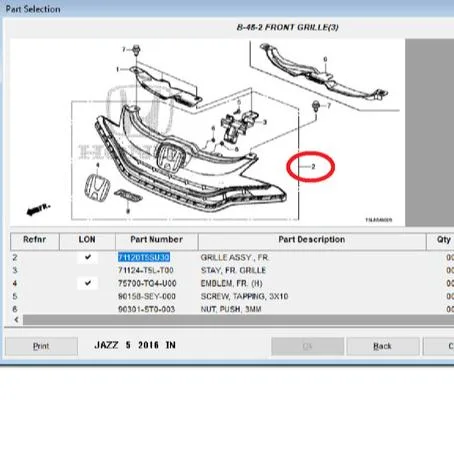Click the horizontal scrollbar left arrow

(x=16, y=320)
